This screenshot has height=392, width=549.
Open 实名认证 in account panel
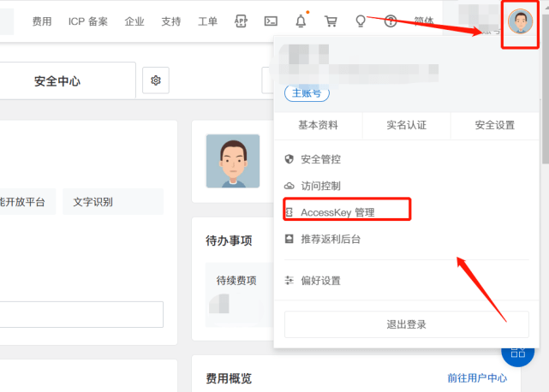407,125
